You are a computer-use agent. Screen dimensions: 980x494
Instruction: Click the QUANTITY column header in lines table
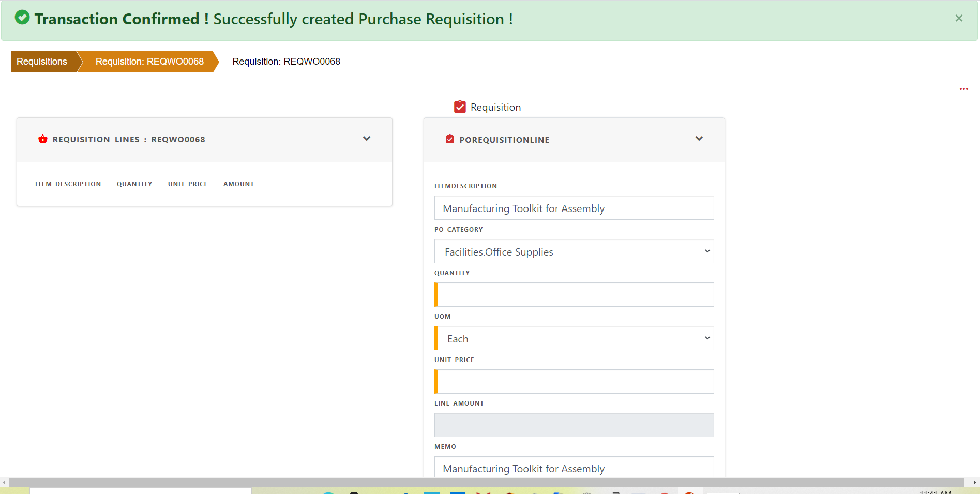tap(134, 184)
